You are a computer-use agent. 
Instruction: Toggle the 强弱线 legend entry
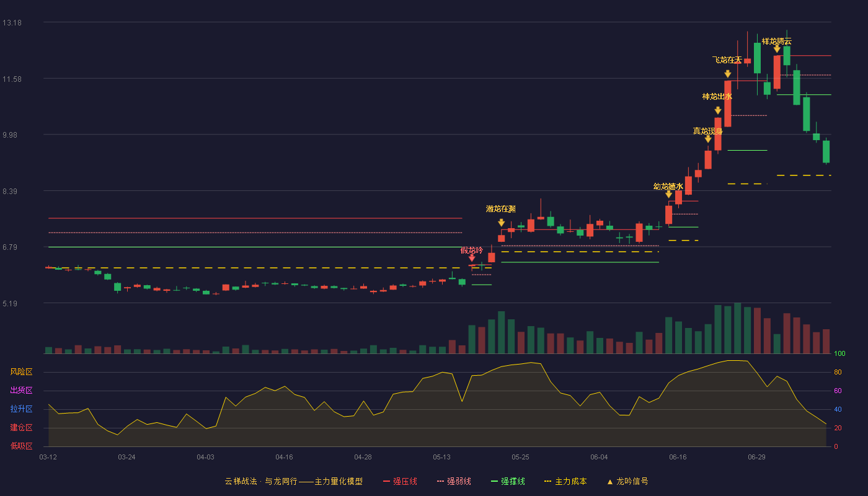[x=454, y=481]
